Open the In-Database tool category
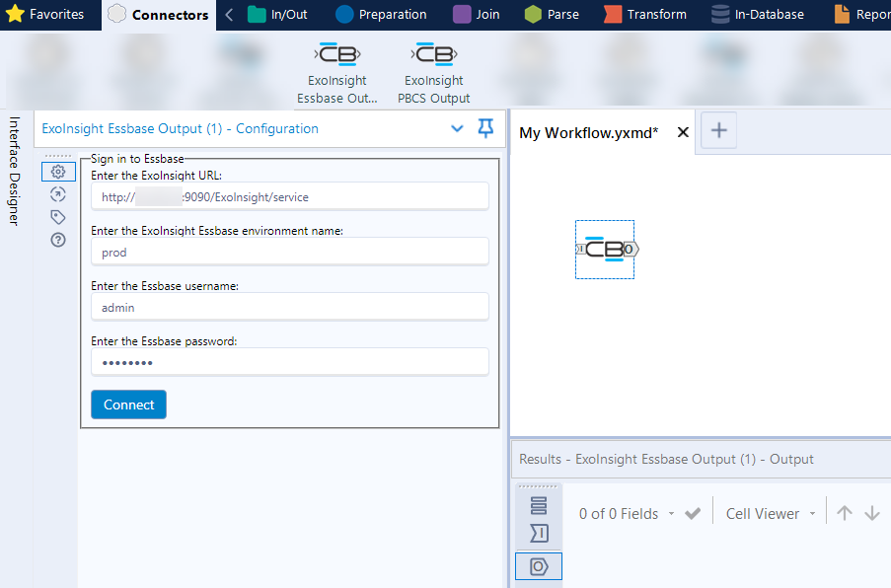The width and height of the screenshot is (891, 588). (x=758, y=14)
